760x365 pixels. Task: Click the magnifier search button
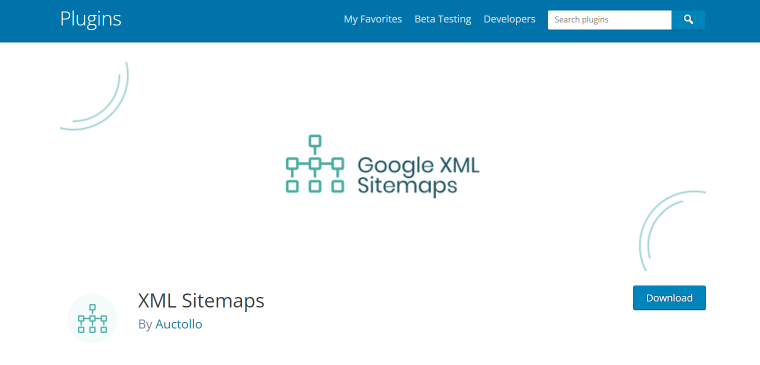click(688, 20)
